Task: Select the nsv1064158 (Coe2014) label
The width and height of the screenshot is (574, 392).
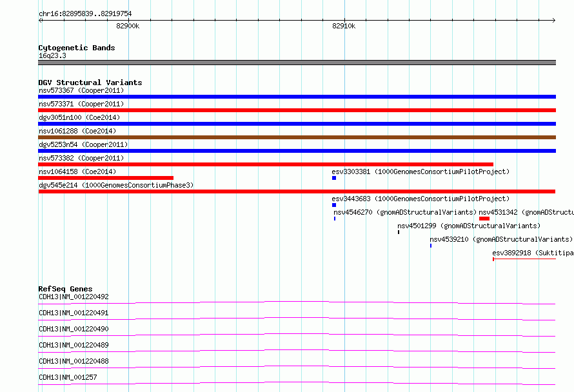Action: pos(77,171)
